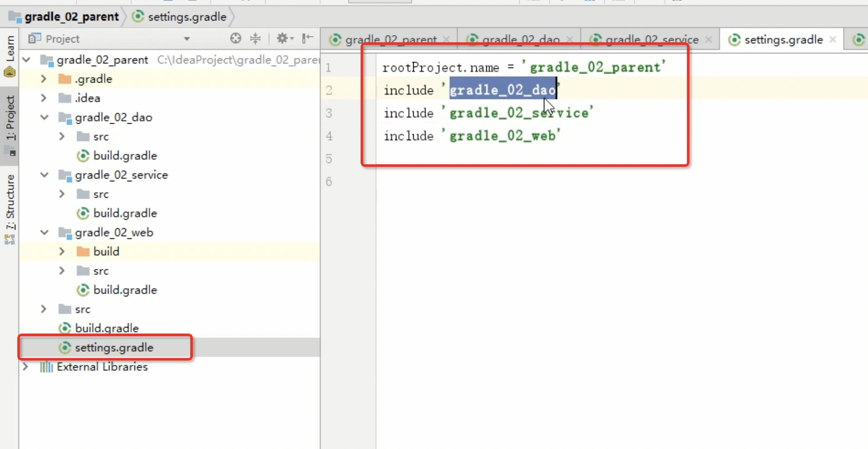Image resolution: width=868 pixels, height=449 pixels.
Task: Hide the Project tool window via arrow icon
Action: point(308,38)
